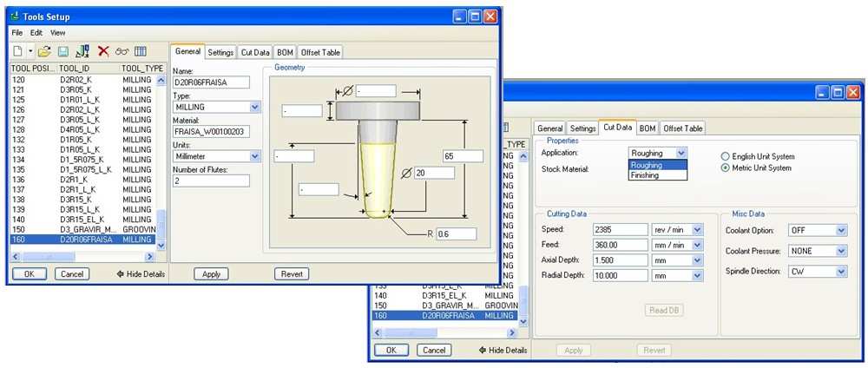Viewport: 868px width, 368px height.
Task: Switch to Cut Data tab in Tools Setup window
Action: (x=255, y=53)
